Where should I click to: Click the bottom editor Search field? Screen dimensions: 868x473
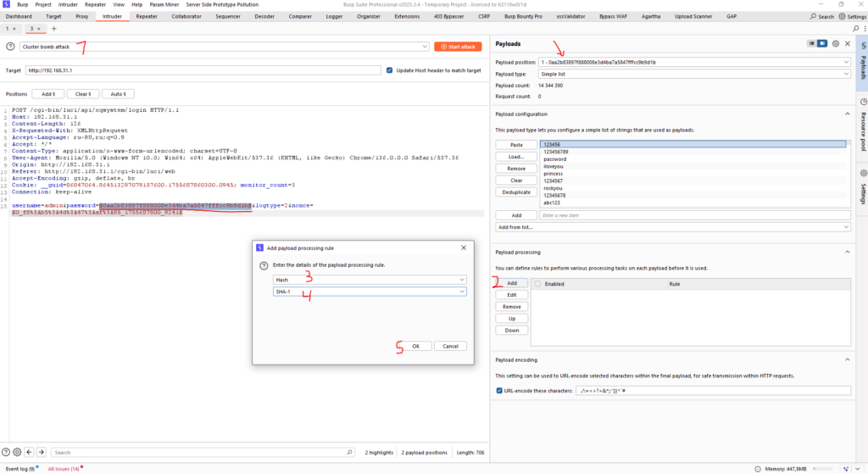pyautogui.click(x=203, y=453)
